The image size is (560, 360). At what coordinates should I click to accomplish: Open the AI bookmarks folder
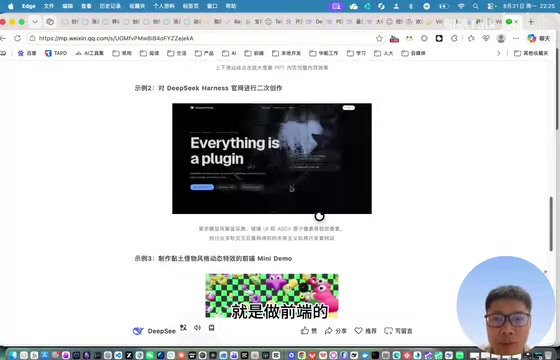(229, 53)
